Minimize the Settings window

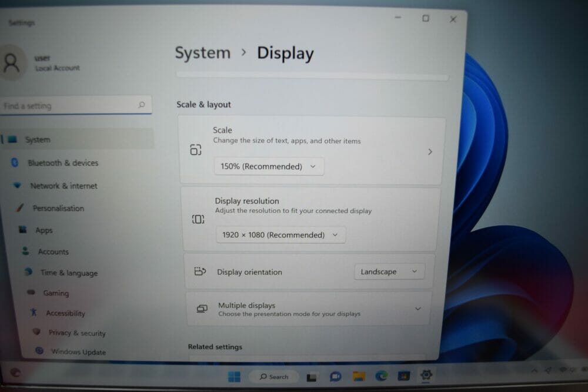tap(398, 18)
